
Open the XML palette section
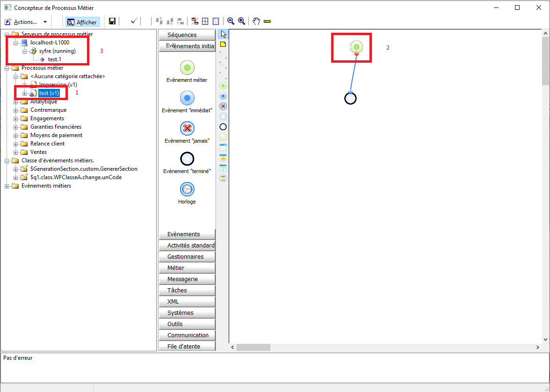[x=187, y=301]
